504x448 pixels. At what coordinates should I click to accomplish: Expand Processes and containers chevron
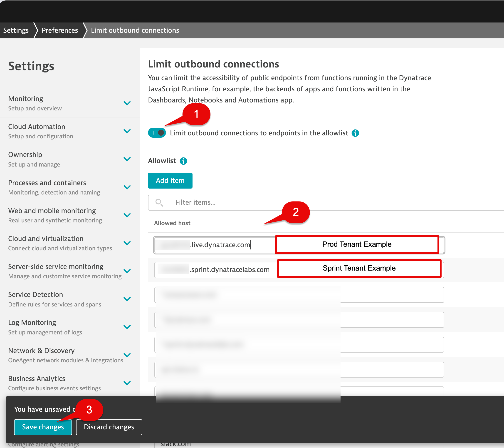(127, 187)
